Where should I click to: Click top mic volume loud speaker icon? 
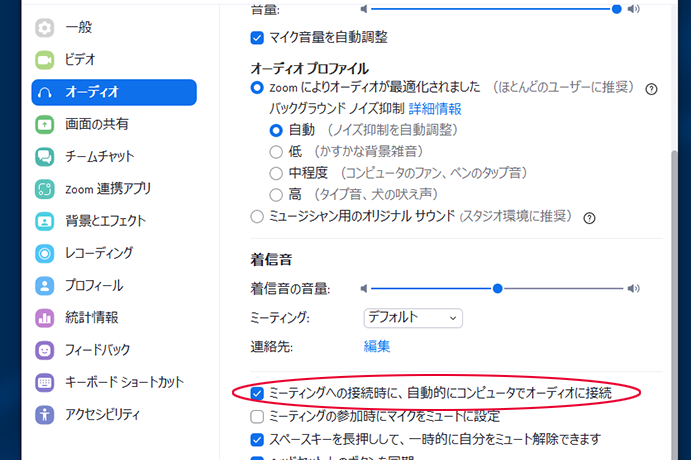click(634, 9)
